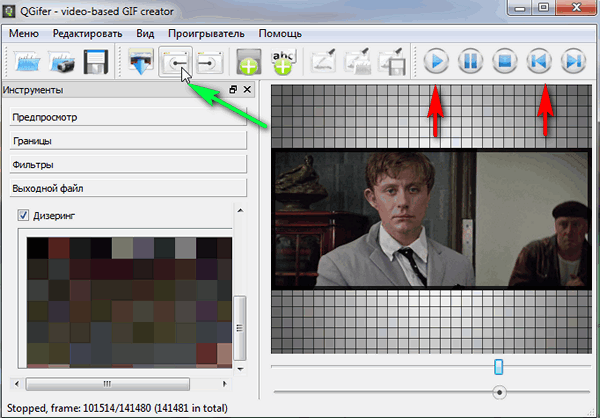Screen dimensions: 600x418
Task: Expand the Выходной файл section
Action: tap(128, 188)
